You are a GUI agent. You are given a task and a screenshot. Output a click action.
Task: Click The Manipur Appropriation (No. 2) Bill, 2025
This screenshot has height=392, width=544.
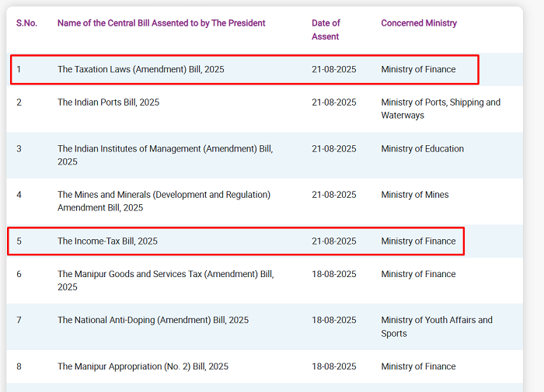click(143, 366)
